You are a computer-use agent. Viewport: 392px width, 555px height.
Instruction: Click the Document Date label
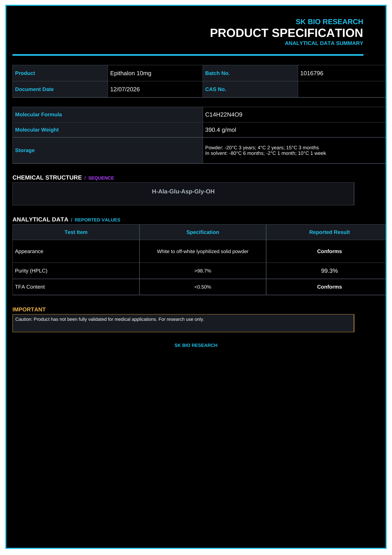[x=34, y=89]
